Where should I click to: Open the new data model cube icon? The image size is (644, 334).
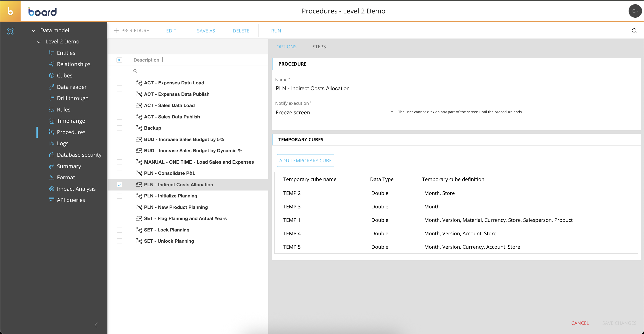(x=11, y=31)
